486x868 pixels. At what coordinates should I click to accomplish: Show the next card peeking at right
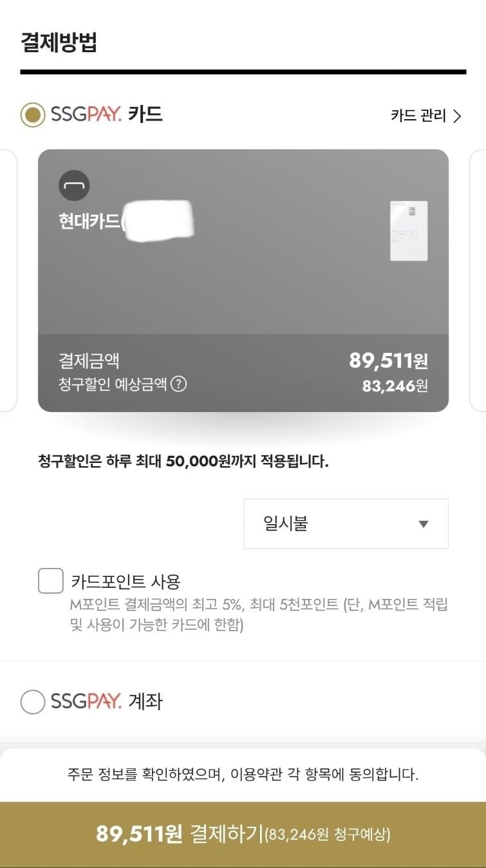point(478,280)
